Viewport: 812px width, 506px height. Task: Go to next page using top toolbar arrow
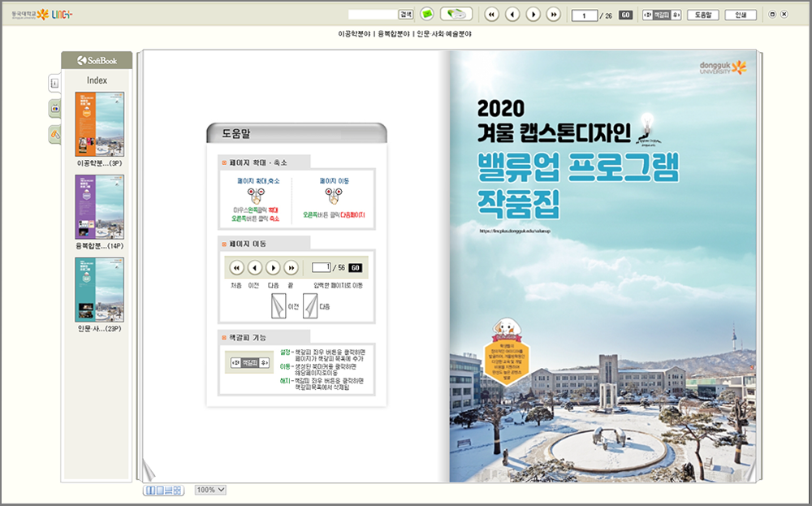(533, 15)
